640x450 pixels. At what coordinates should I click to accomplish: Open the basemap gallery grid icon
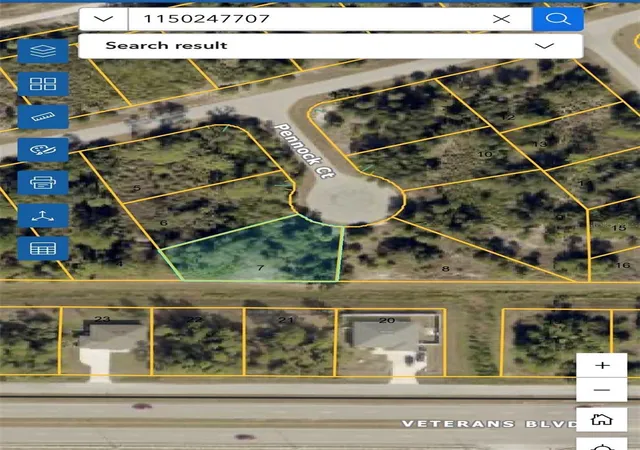43,84
